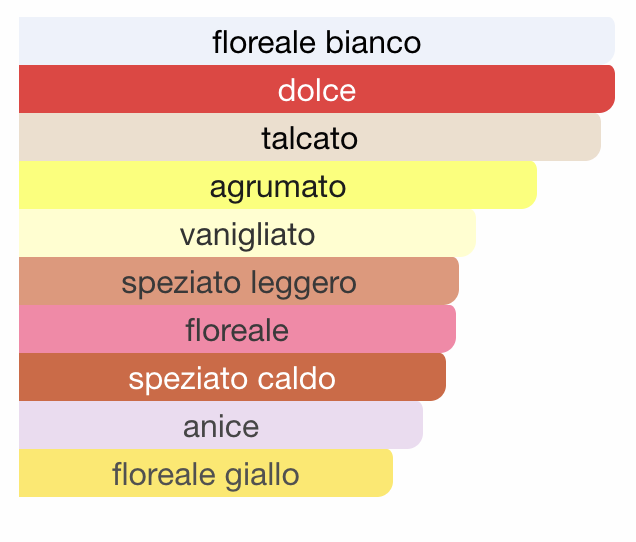Image resolution: width=636 pixels, height=542 pixels.
Task: Select the 'talcato' text label
Action: [x=310, y=138]
